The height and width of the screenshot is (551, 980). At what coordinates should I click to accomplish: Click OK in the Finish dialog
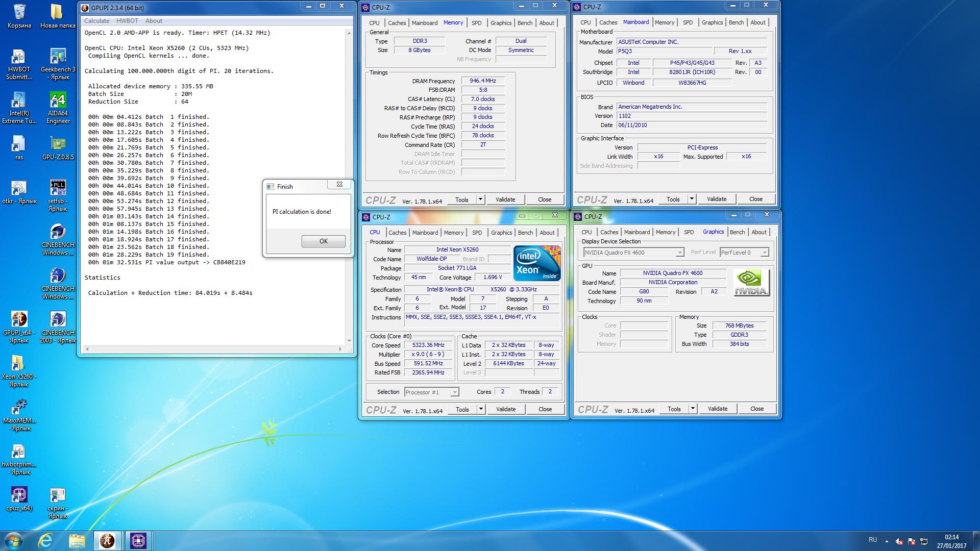[x=324, y=241]
